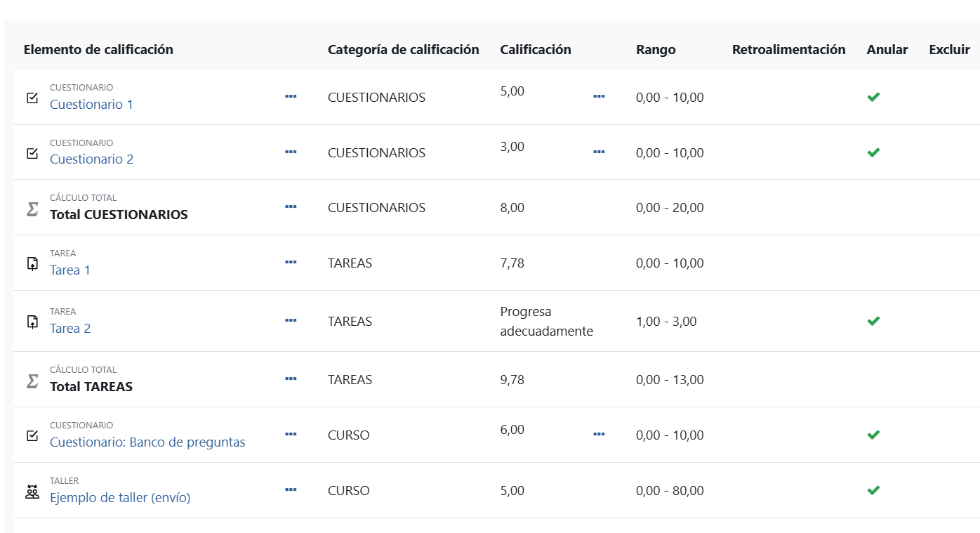This screenshot has height=533, width=980.
Task: Click the Retroalimentación column header
Action: (789, 49)
